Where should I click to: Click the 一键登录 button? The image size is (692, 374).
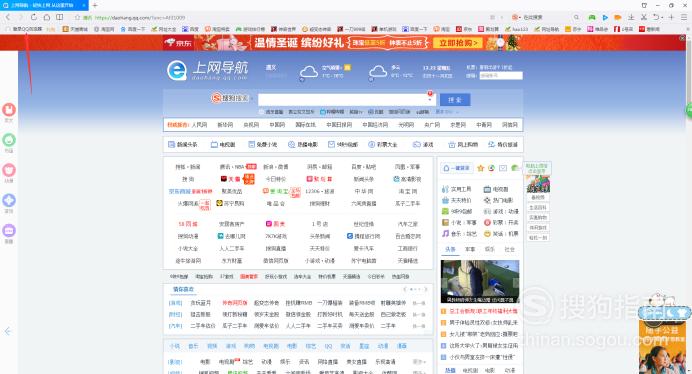457,168
